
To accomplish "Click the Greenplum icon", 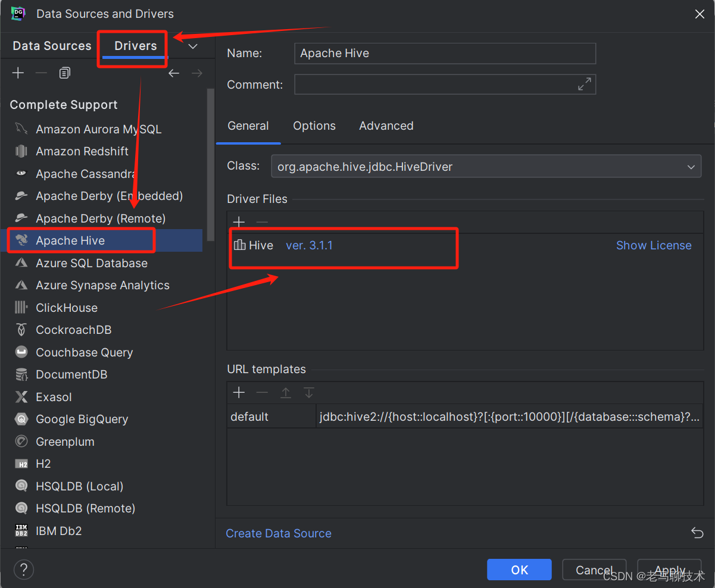I will coord(21,442).
